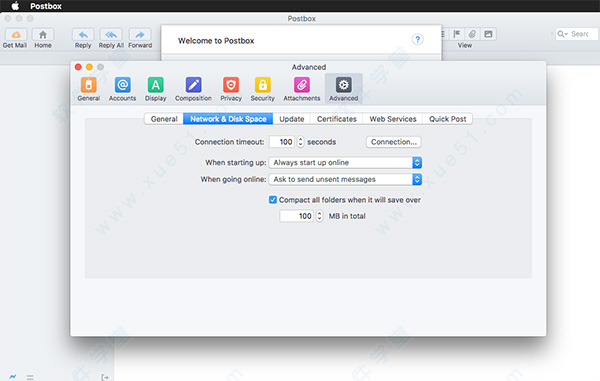Click the Reply arrow icon
This screenshot has width=600, height=381.
(83, 35)
